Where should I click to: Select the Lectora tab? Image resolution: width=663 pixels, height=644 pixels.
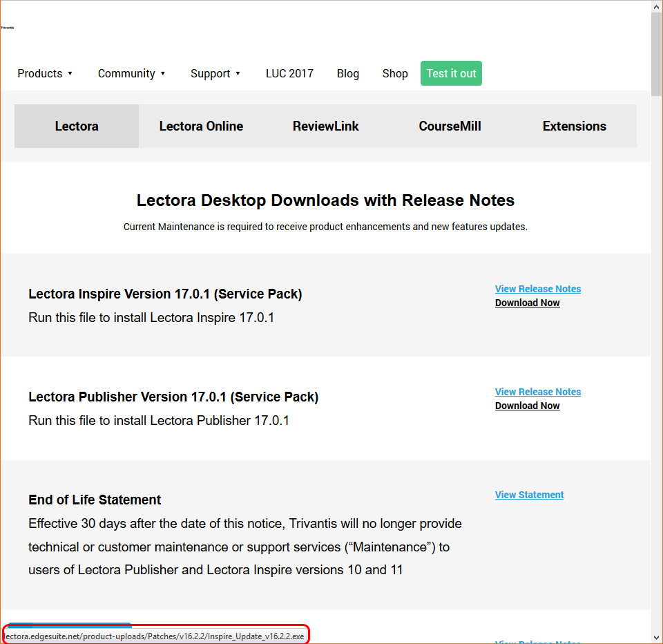pyautogui.click(x=77, y=126)
